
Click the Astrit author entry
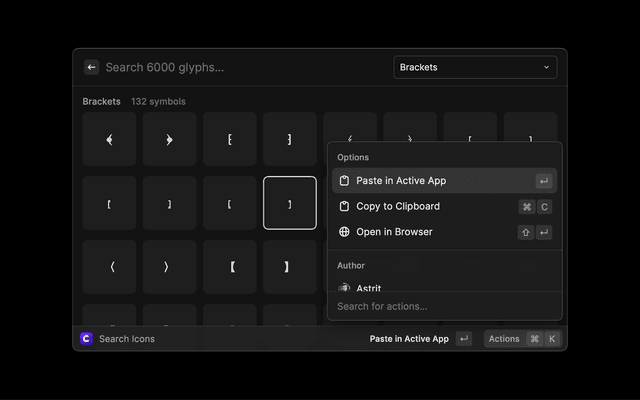coord(368,288)
